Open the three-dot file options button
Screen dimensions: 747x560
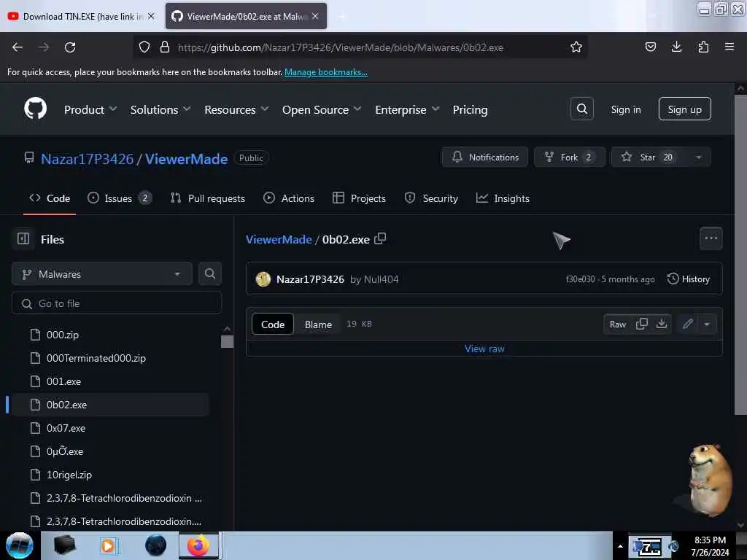tap(711, 238)
